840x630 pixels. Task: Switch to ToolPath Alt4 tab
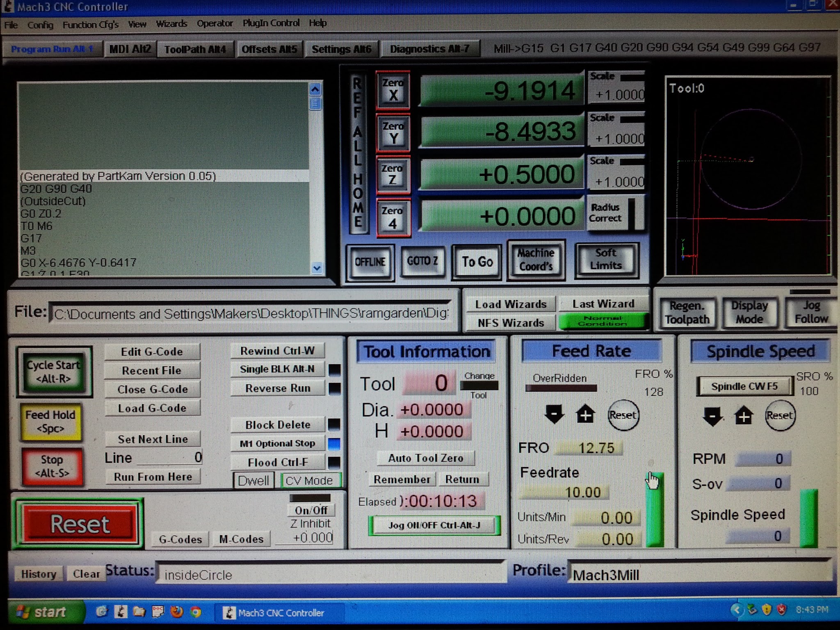click(x=195, y=49)
